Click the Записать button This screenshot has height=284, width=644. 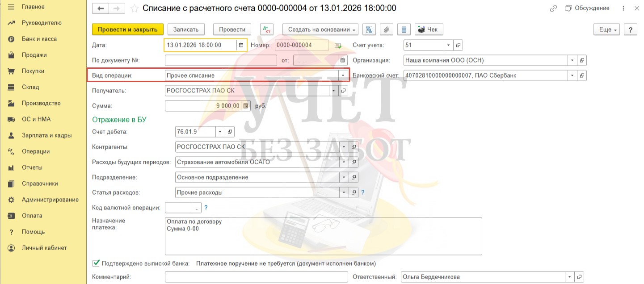[x=186, y=29]
